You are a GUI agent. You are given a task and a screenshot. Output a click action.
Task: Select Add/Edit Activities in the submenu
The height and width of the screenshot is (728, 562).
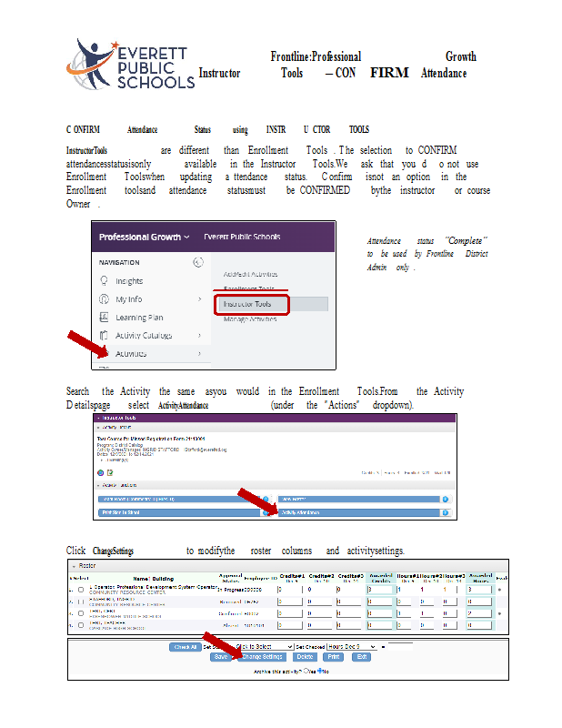(x=251, y=275)
